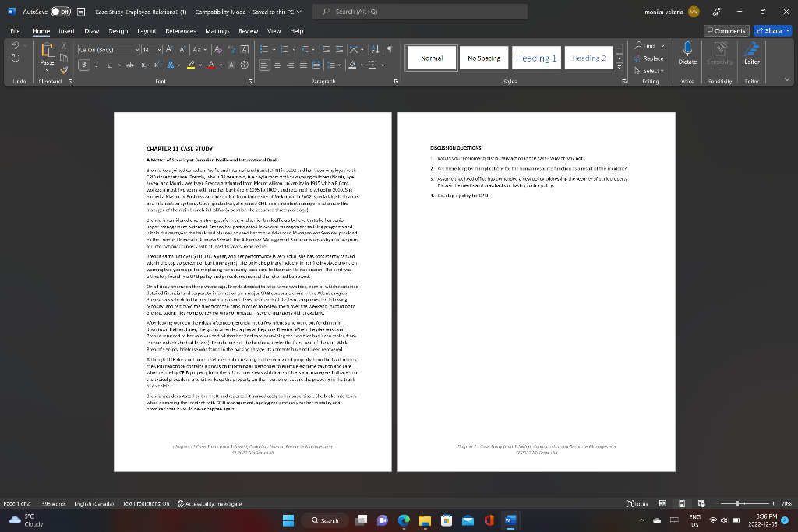Open the Select dropdown in Editing group
Viewport: 798px width, 532px height.
(652, 69)
